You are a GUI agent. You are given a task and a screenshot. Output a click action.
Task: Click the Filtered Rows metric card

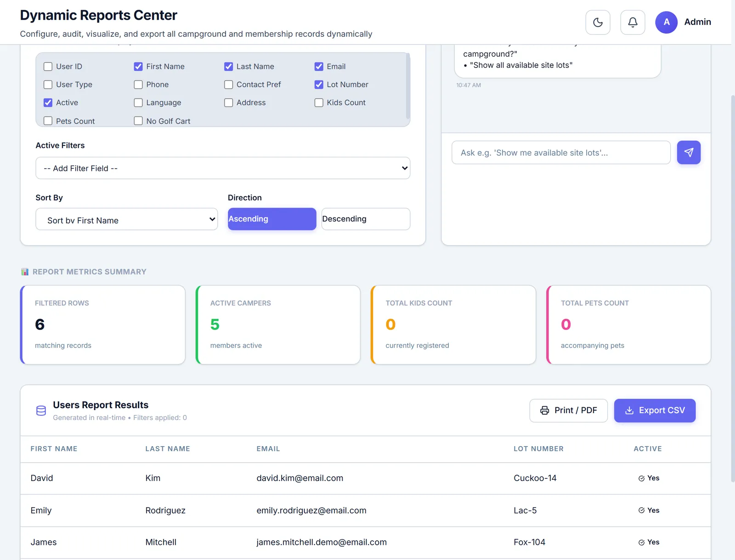pos(103,325)
